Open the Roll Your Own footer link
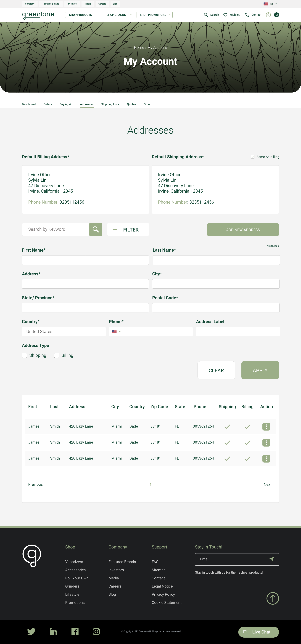The image size is (301, 644). click(x=77, y=578)
